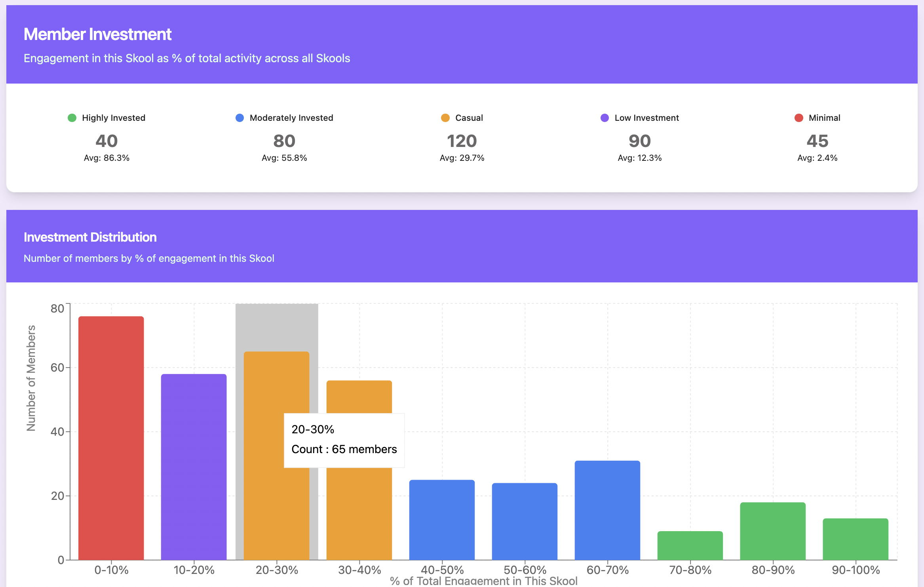Click the red Minimal legend dot
Image resolution: width=924 pixels, height=587 pixels.
click(x=799, y=118)
